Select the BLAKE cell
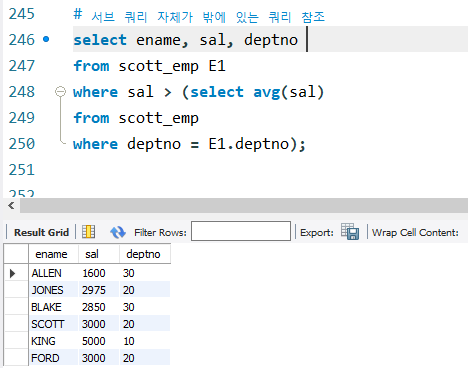 click(53, 307)
